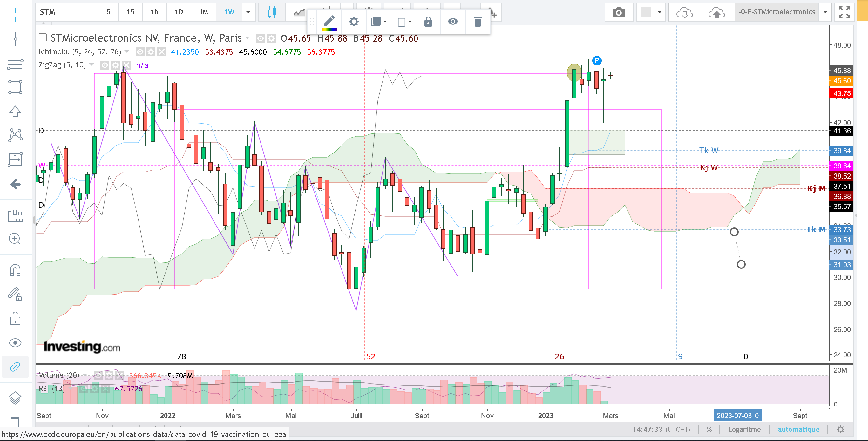The height and width of the screenshot is (441, 868).
Task: Open timezone settings at 14:47:33 (UTC+1)
Action: click(661, 429)
